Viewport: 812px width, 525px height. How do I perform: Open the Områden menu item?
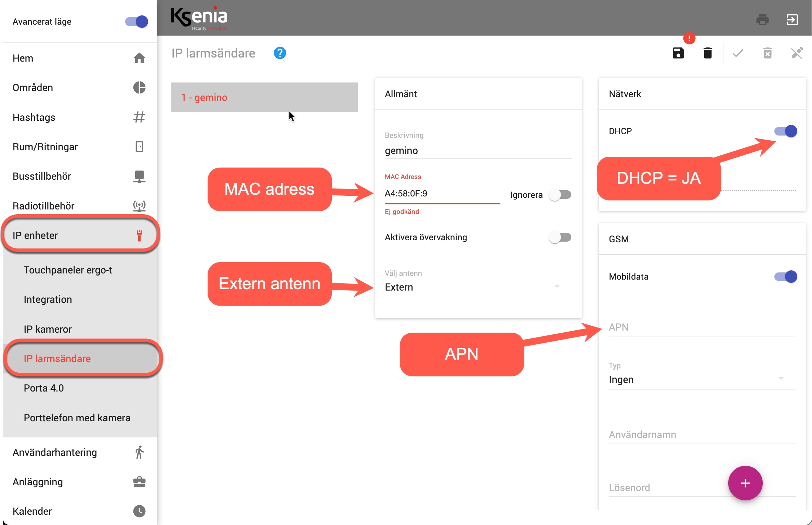(79, 88)
